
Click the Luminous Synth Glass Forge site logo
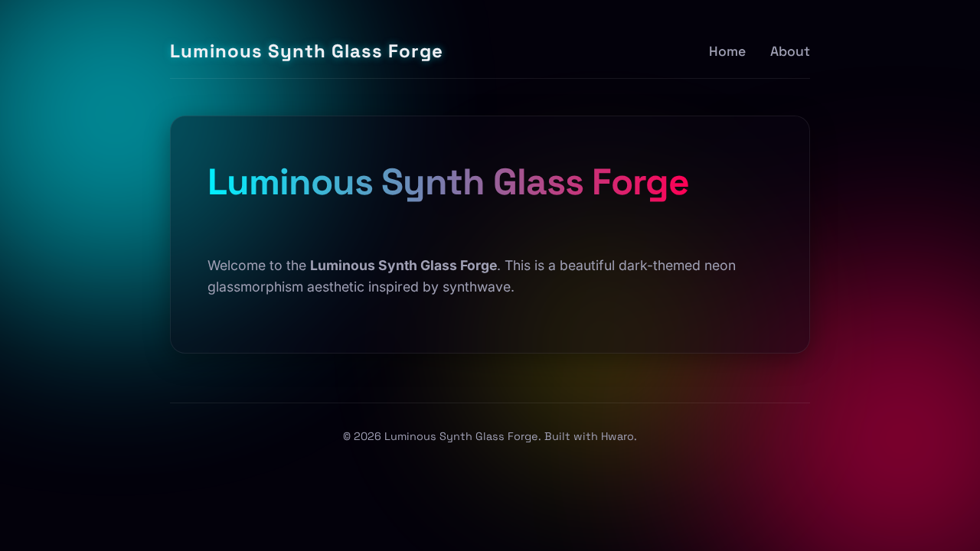click(x=306, y=51)
